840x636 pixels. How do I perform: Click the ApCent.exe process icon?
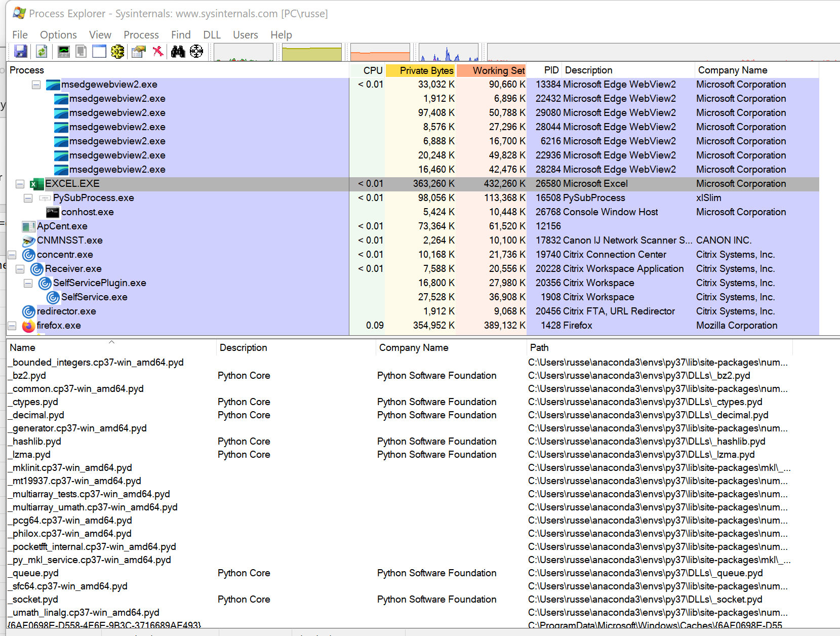pos(29,226)
